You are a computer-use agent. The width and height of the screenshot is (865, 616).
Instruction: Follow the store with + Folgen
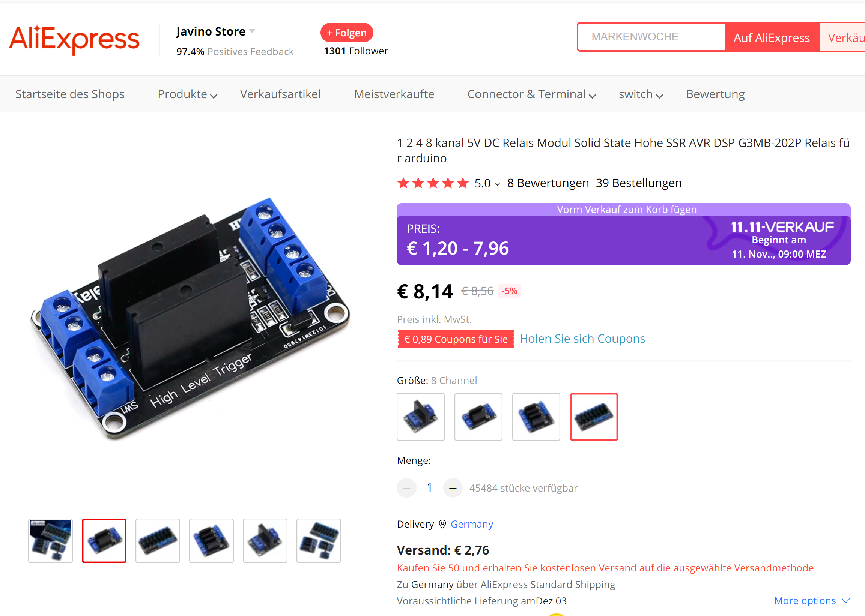(346, 33)
